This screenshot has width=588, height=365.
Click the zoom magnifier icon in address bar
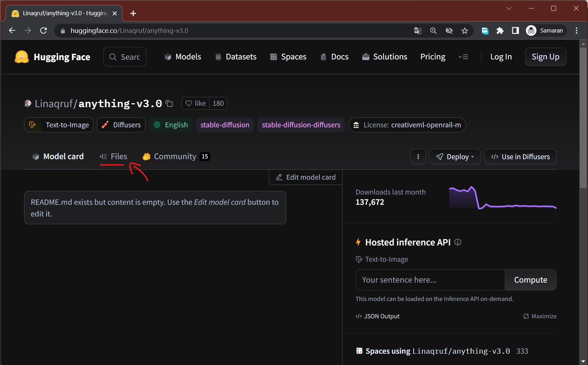coord(433,31)
